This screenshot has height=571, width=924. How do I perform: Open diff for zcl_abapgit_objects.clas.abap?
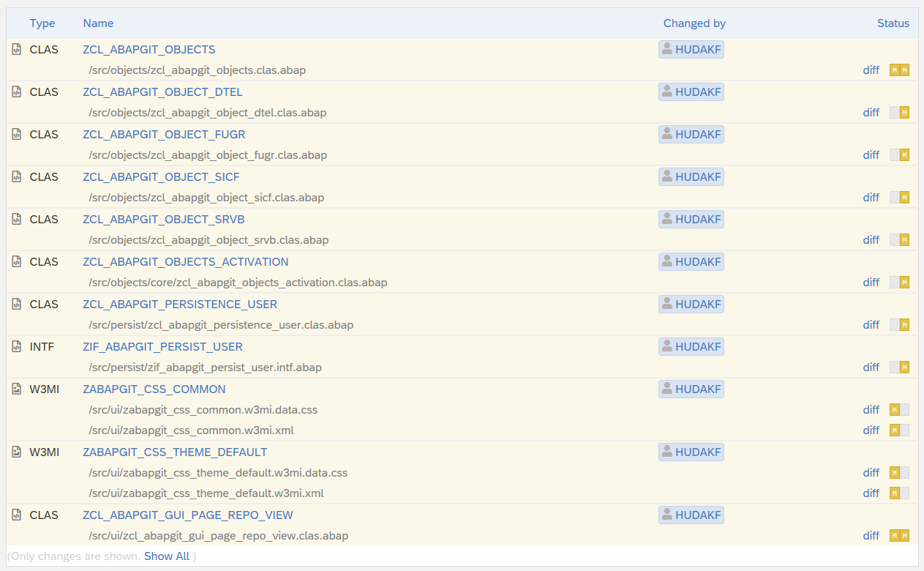pos(871,70)
